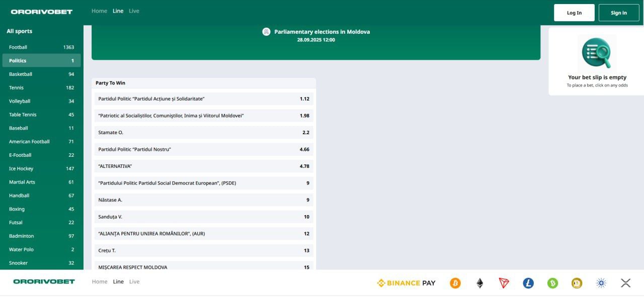Viewport: 644px width, 297px height.
Task: Bet on Partidul Nostru at 4.66
Action: [x=204, y=149]
